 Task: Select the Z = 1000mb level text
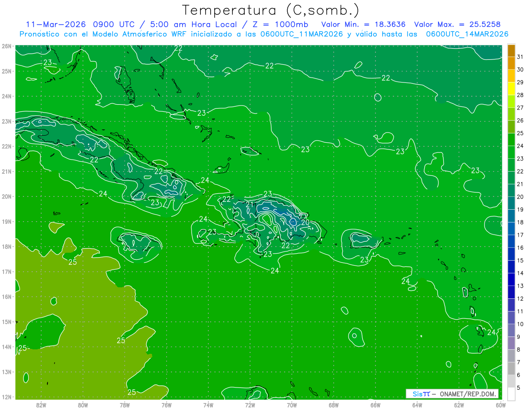point(280,24)
